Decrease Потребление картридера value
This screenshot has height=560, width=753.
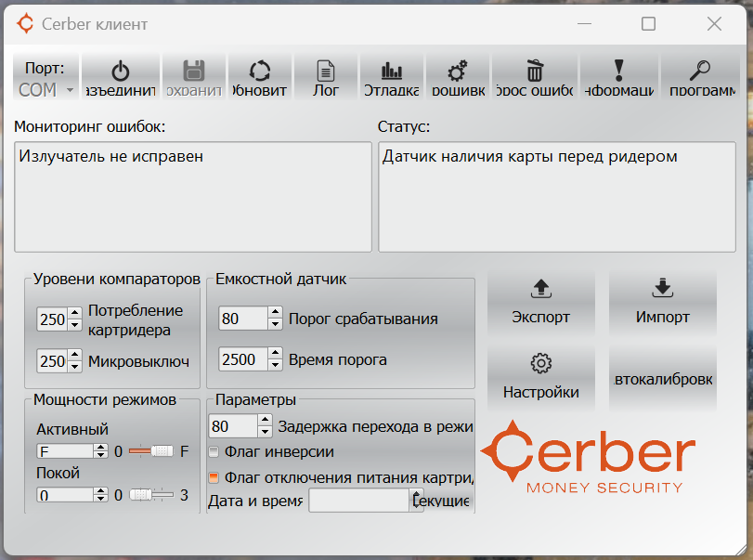tap(74, 325)
